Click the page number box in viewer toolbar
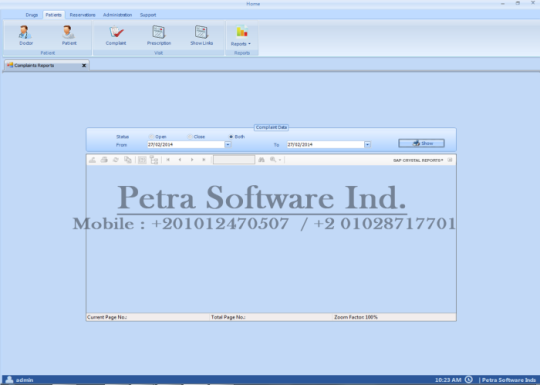The image size is (540, 385). 234,160
